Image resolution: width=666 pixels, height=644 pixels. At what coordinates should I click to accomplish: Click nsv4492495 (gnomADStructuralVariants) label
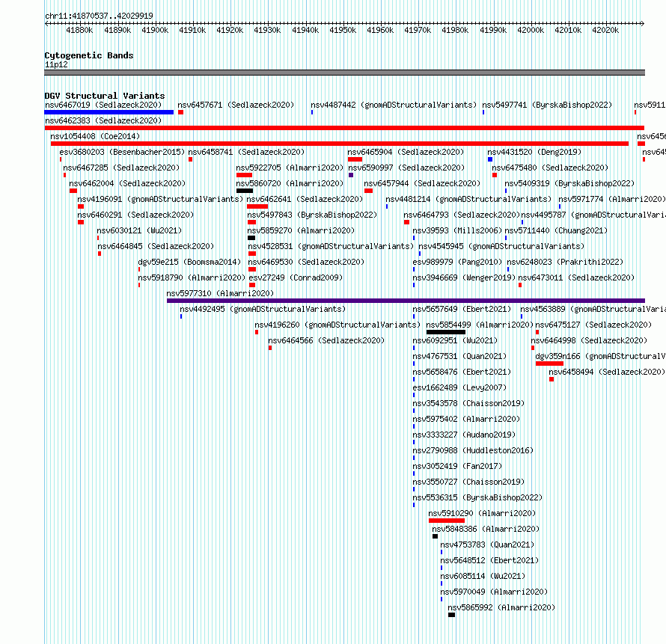point(263,309)
